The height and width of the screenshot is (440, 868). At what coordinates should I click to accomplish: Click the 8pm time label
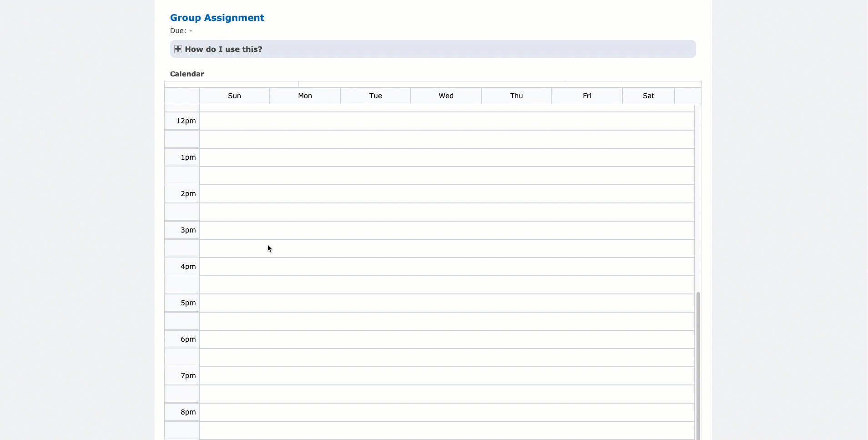tap(188, 412)
